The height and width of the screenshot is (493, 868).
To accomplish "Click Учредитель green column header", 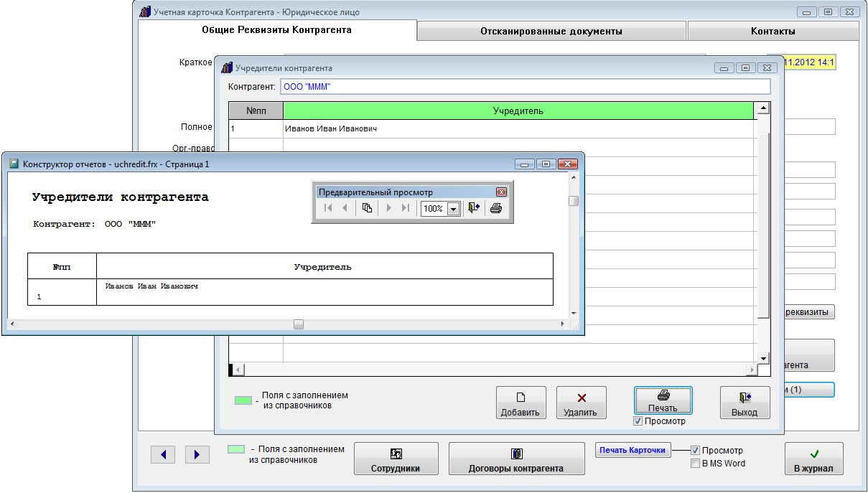I will pyautogui.click(x=518, y=111).
